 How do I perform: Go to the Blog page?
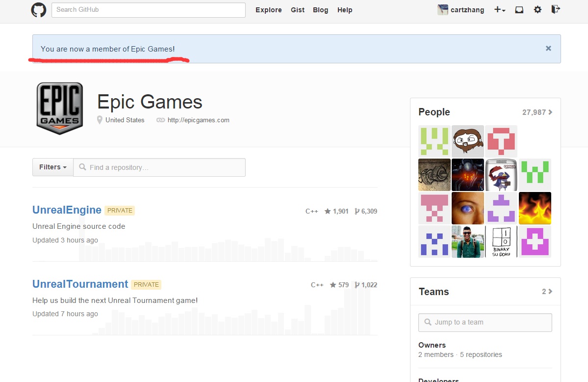[x=320, y=10]
